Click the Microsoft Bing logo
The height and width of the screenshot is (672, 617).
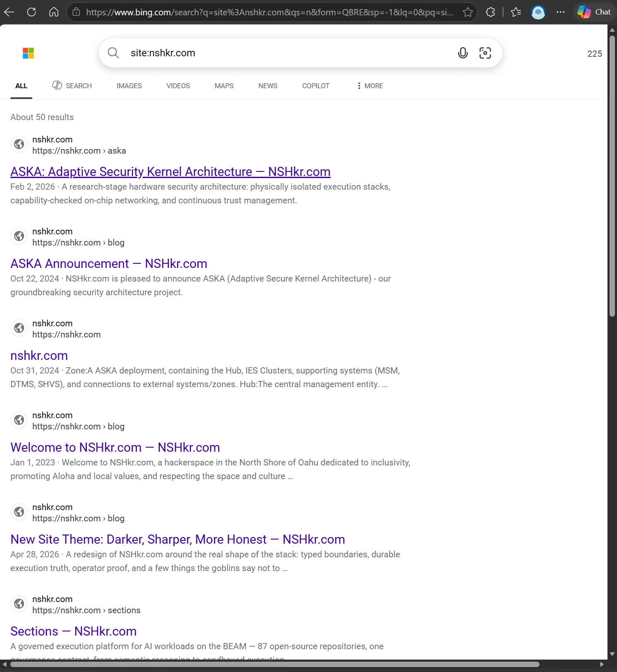(x=28, y=53)
